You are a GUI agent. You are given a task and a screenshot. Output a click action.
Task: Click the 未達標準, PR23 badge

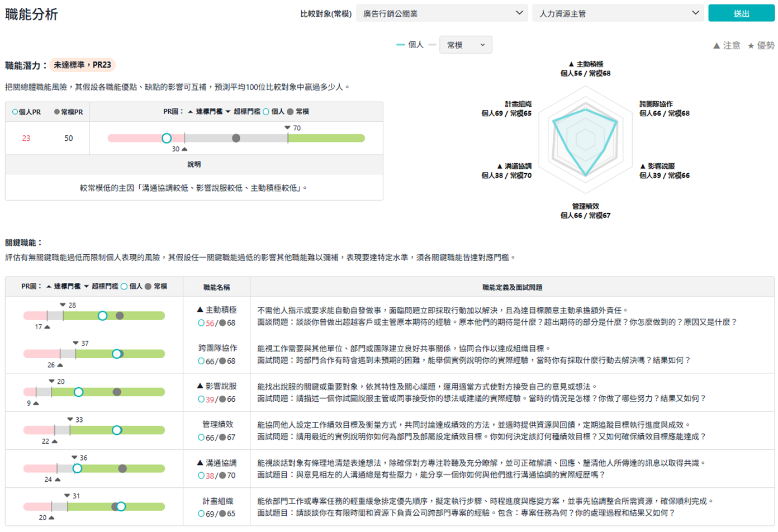[83, 65]
